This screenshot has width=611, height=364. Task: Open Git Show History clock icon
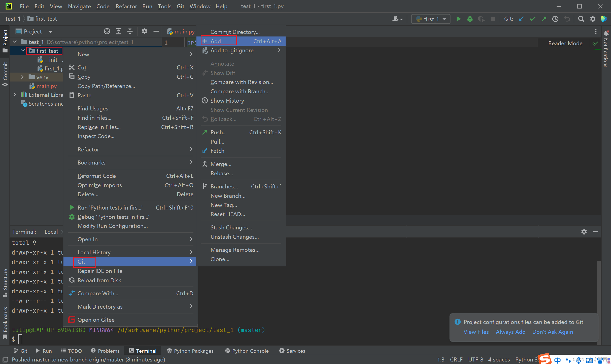tap(555, 19)
